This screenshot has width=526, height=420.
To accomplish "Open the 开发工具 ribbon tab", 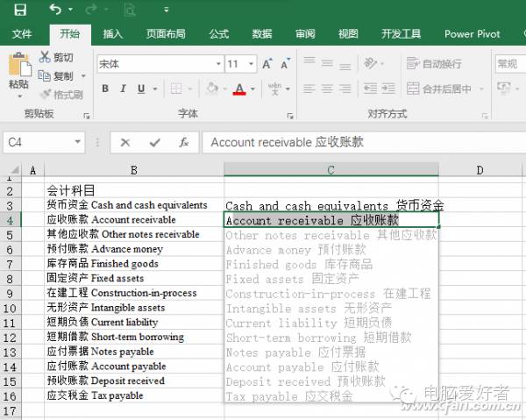I will [x=401, y=34].
